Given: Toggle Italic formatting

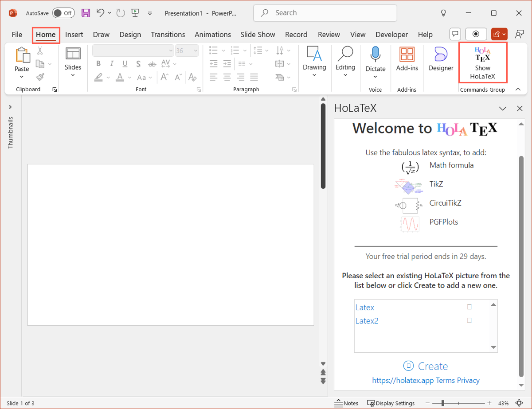Looking at the screenshot, I should 112,64.
